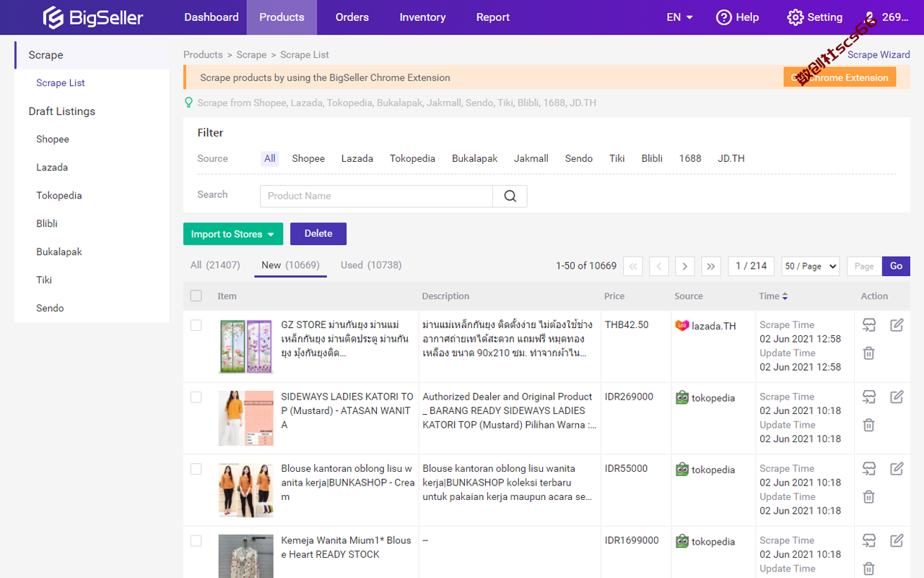Tick the select-all checkbox in header
Image resolution: width=924 pixels, height=578 pixels.
pyautogui.click(x=196, y=296)
